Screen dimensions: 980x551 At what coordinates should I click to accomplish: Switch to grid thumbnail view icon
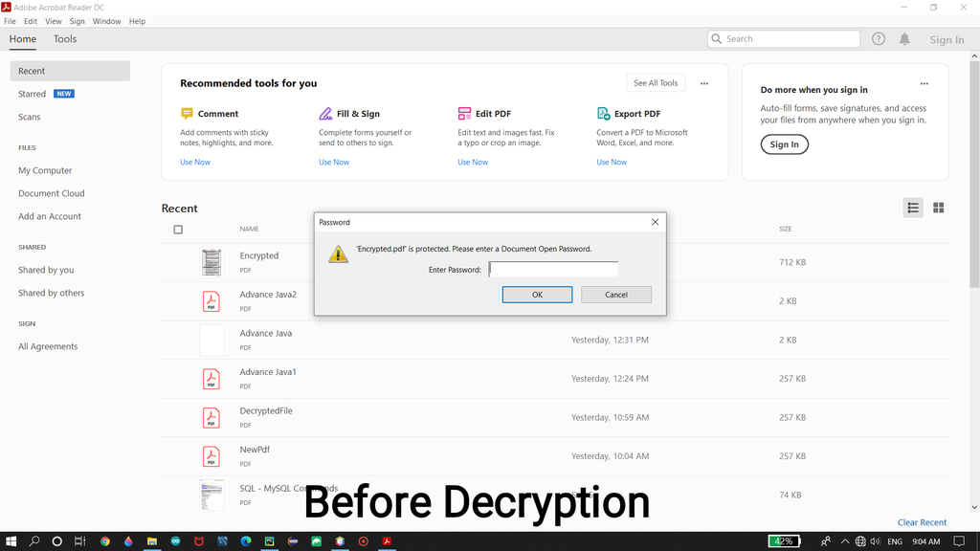pyautogui.click(x=938, y=208)
